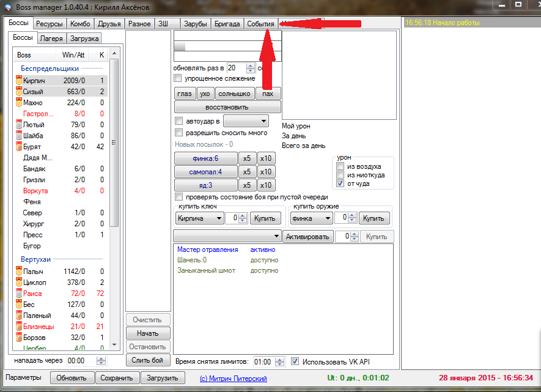Image resolution: width=541 pixels, height=392 pixels.
Task: Select the Махно boss icon
Action: (x=18, y=103)
